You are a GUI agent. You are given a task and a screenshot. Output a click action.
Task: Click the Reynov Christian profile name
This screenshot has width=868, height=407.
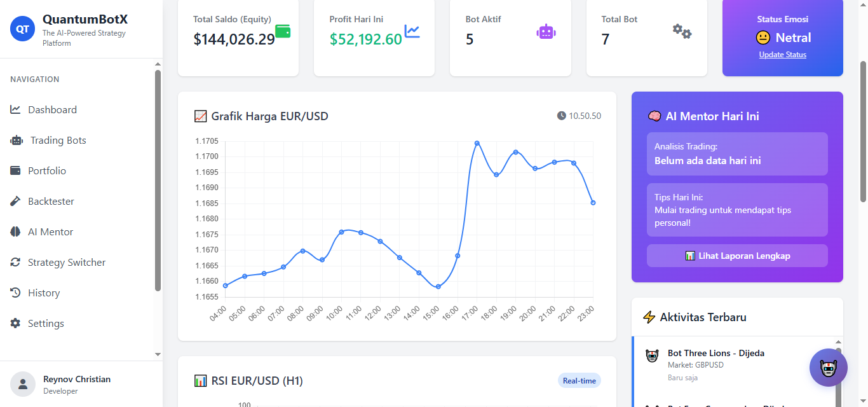(x=77, y=379)
